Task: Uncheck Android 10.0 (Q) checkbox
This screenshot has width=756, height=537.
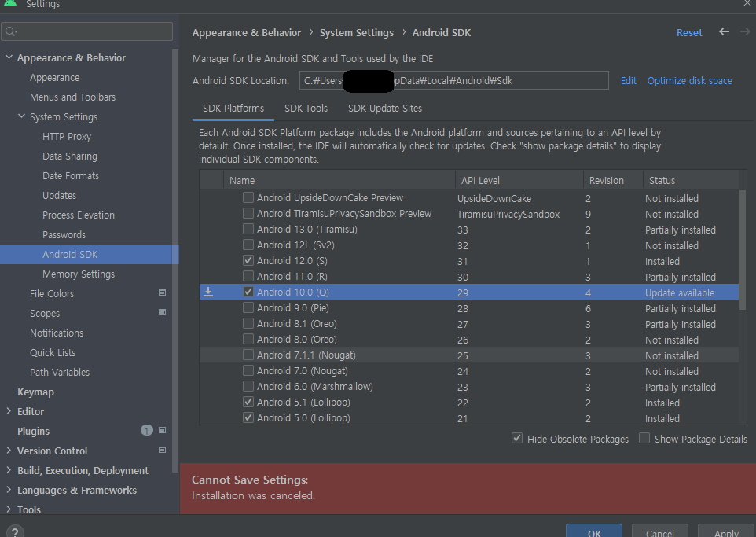Action: [x=248, y=292]
